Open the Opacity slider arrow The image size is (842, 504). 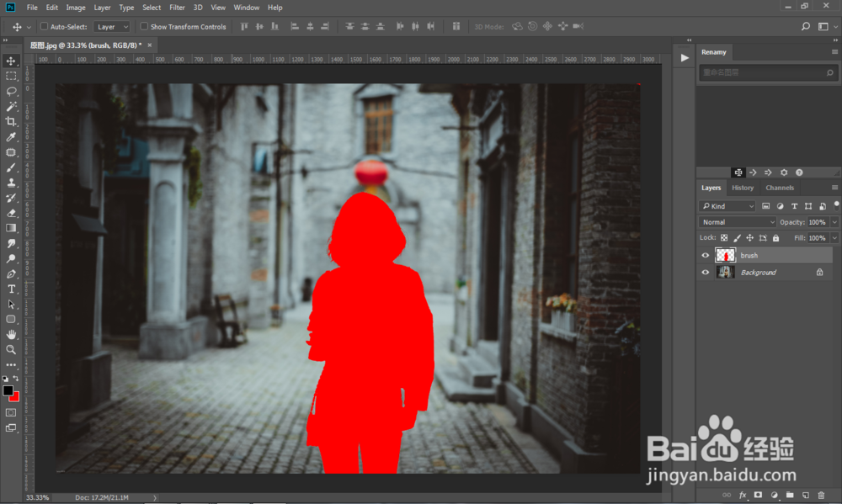[x=834, y=222]
